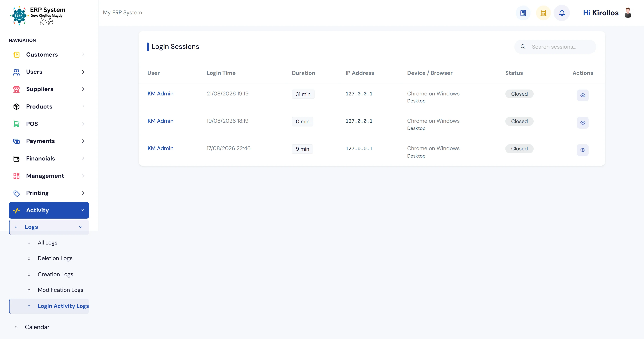Expand the Suppliers menu chevron

[x=83, y=89]
